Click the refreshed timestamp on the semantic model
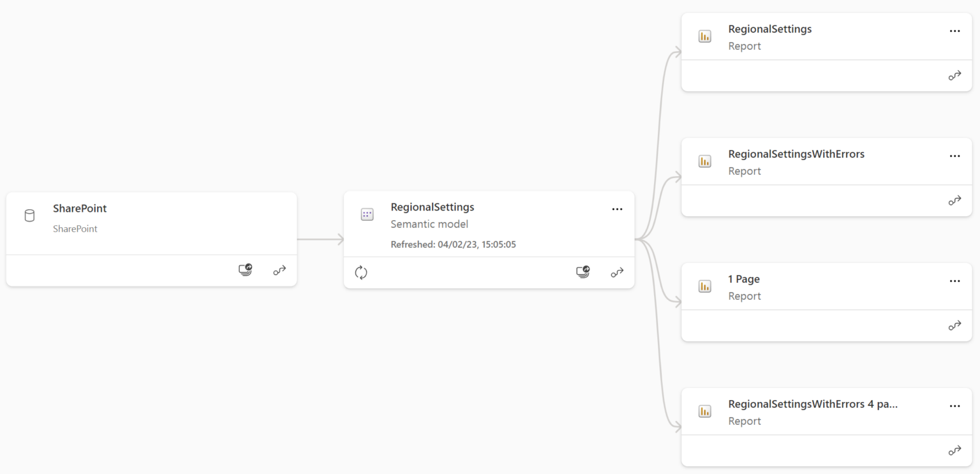 point(454,244)
